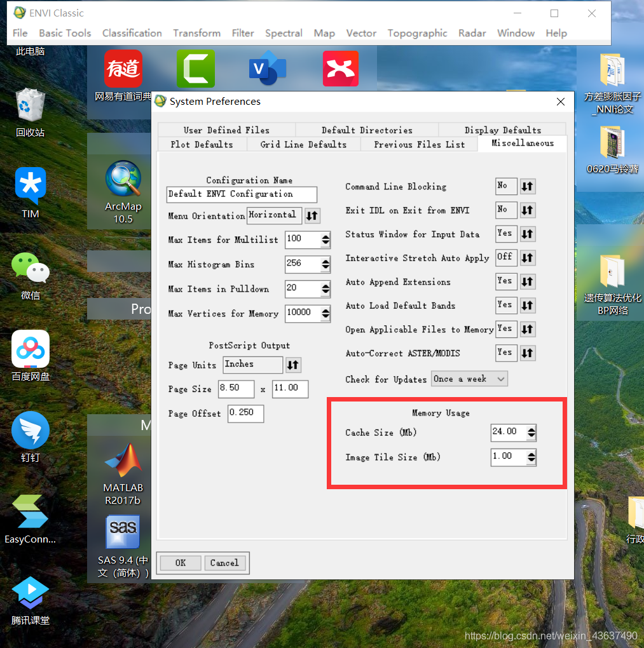The image size is (644, 648).
Task: Open the SAS 9.4 desktop icon
Action: (123, 546)
